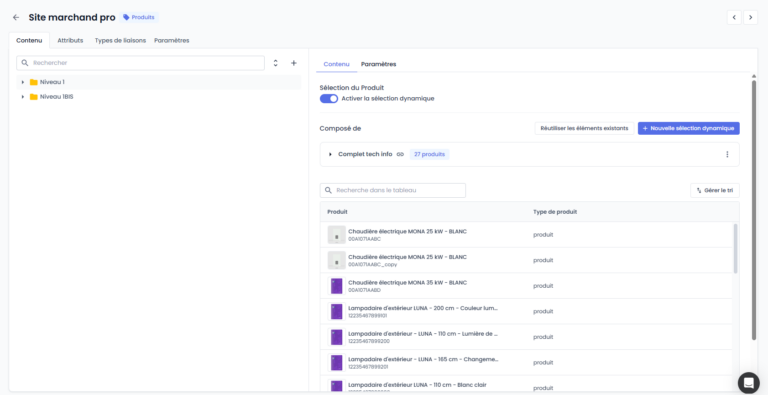768x395 pixels.
Task: Click product code 12235467899201
Action: (x=369, y=367)
